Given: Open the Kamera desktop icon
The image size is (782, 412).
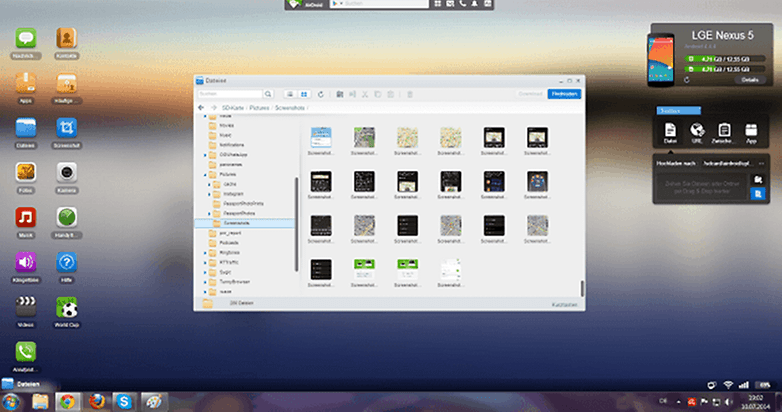Looking at the screenshot, I should click(66, 173).
